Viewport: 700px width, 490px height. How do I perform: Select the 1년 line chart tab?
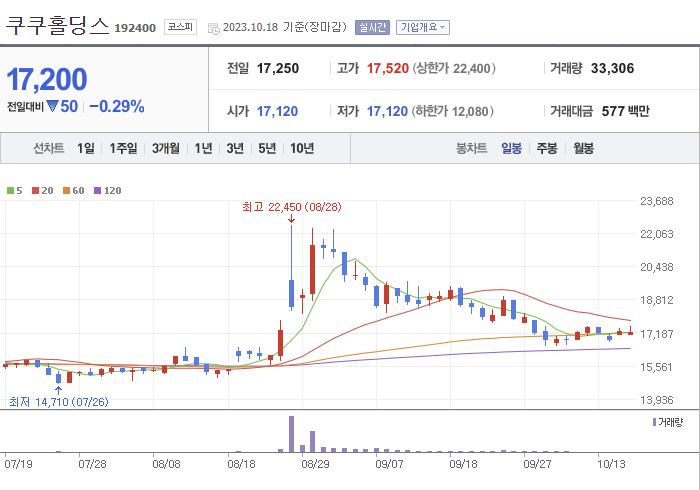[x=203, y=148]
